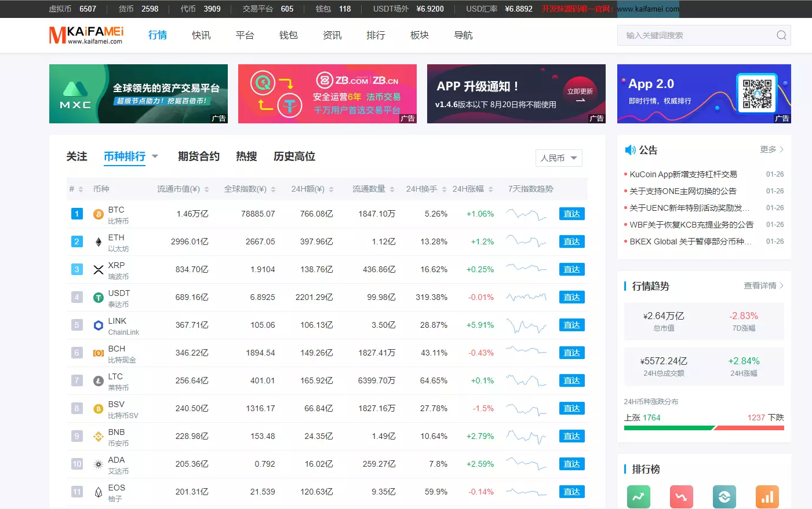Switch to the 热搜 tab
812x509 pixels.
246,156
